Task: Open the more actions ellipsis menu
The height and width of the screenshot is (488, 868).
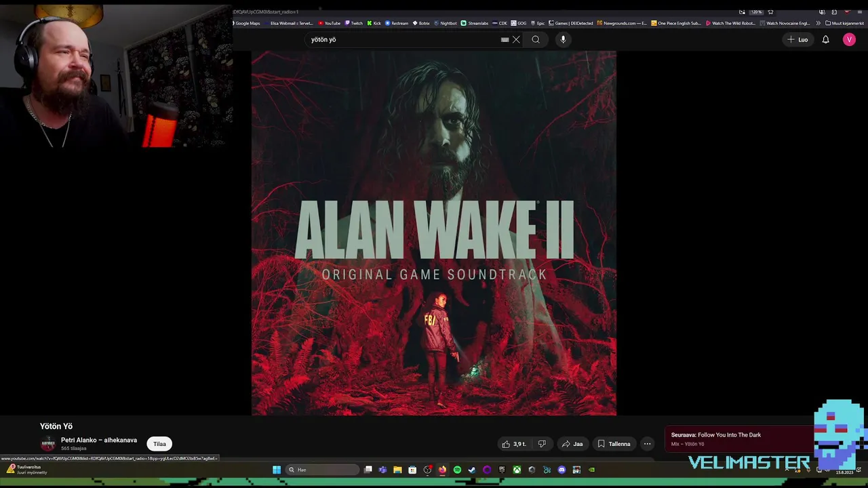Action: pyautogui.click(x=647, y=444)
